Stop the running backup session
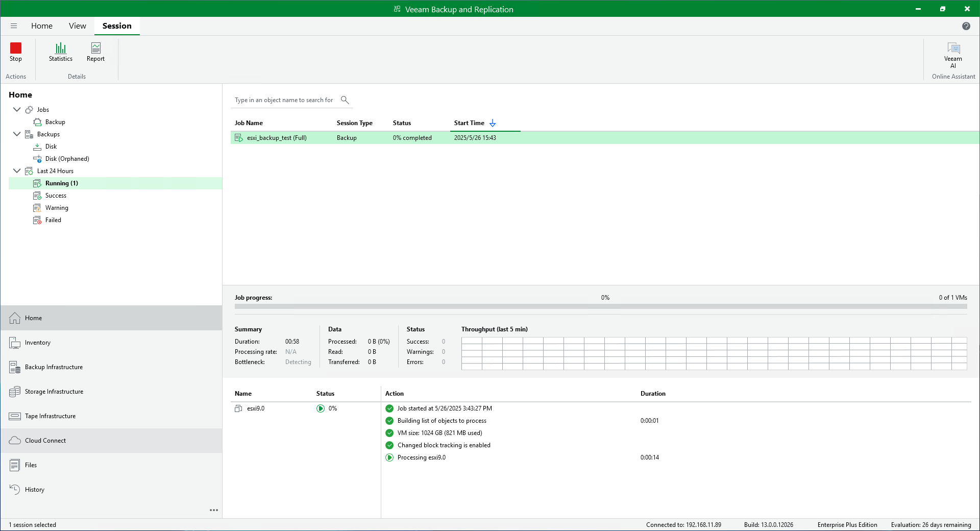Image resolution: width=980 pixels, height=531 pixels. [15, 52]
